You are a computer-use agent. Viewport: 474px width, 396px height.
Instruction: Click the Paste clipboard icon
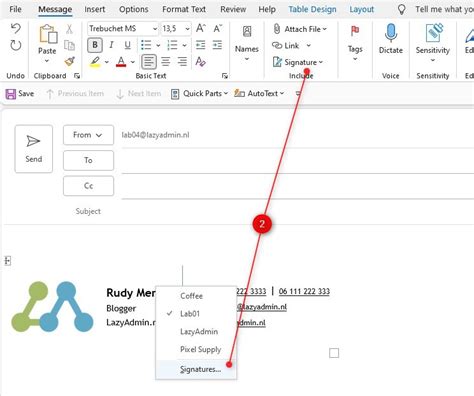pyautogui.click(x=48, y=34)
